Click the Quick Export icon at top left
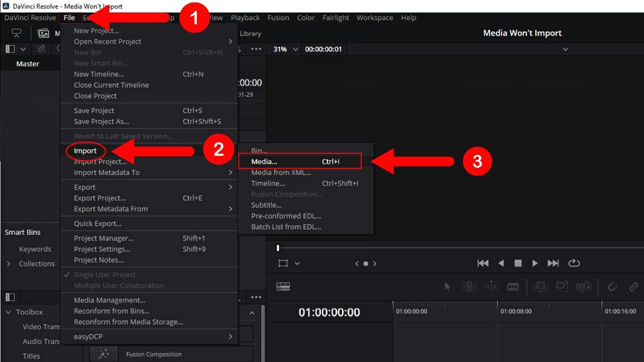The height and width of the screenshot is (362, 644). point(16,33)
